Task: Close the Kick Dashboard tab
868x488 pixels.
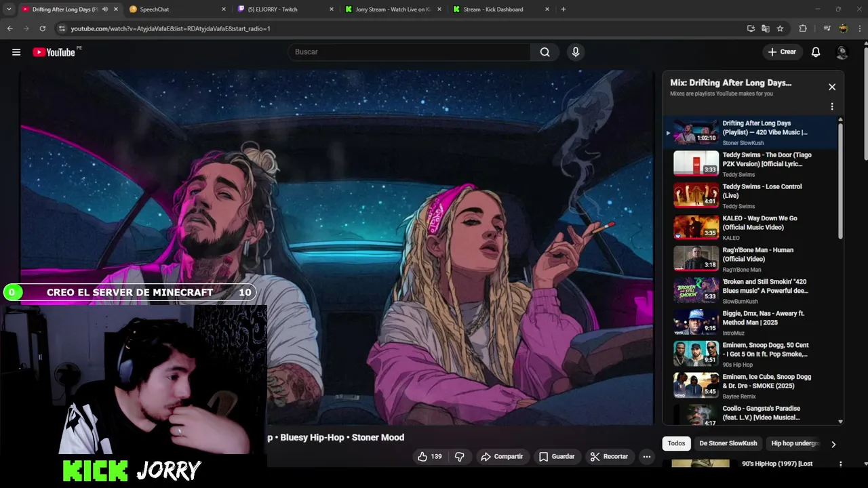Action: (x=547, y=9)
